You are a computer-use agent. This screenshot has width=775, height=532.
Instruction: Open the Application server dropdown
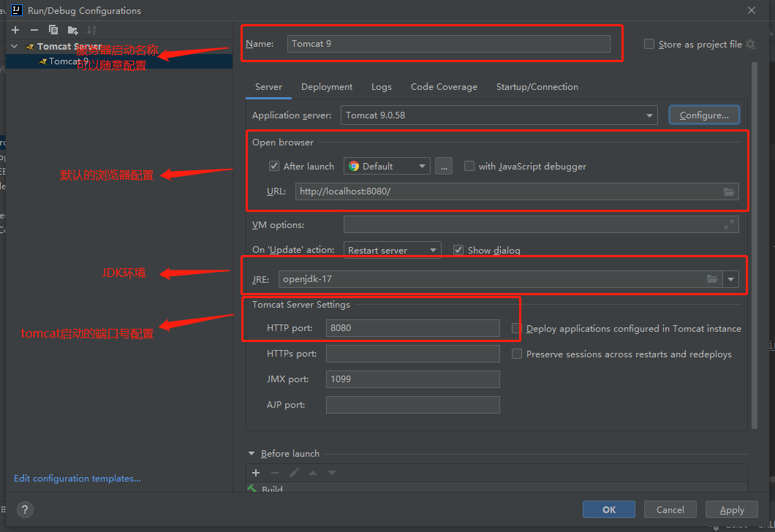click(x=499, y=115)
